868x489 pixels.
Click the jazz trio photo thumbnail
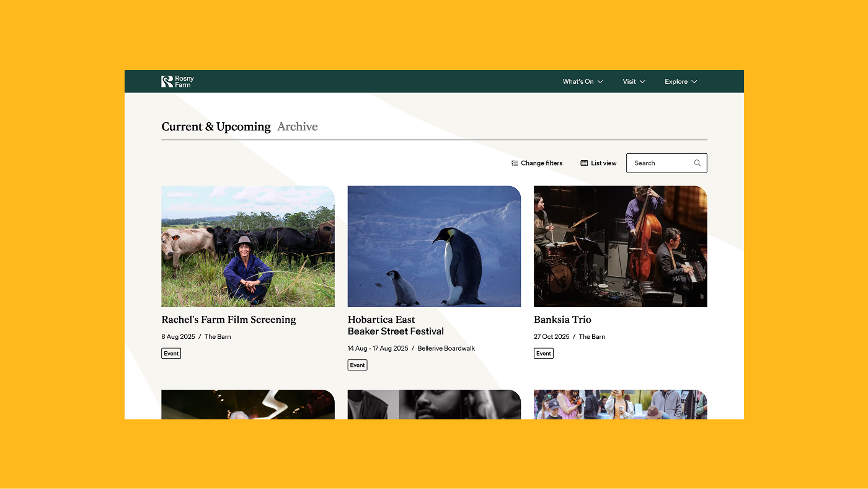(620, 246)
